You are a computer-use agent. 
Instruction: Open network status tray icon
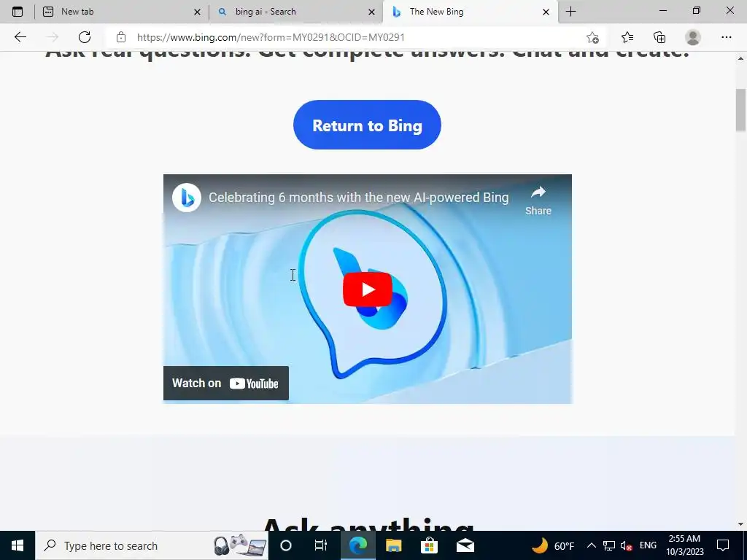click(x=609, y=545)
